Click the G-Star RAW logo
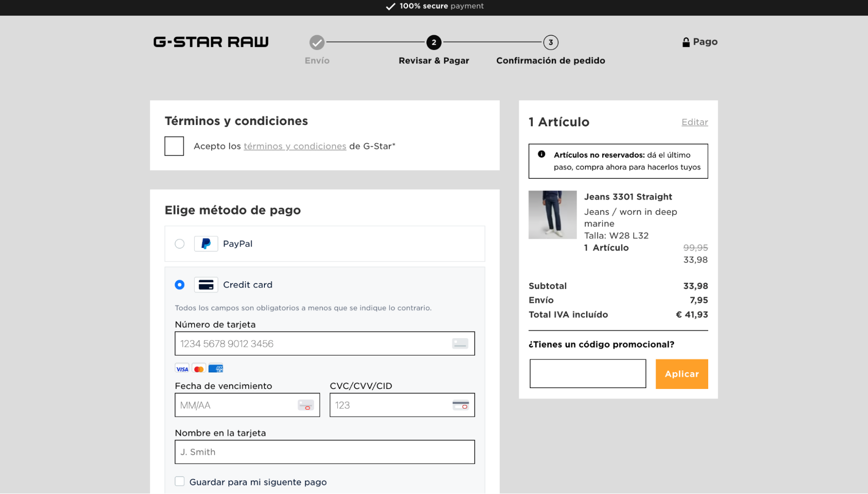The height and width of the screenshot is (494, 868). pos(211,42)
